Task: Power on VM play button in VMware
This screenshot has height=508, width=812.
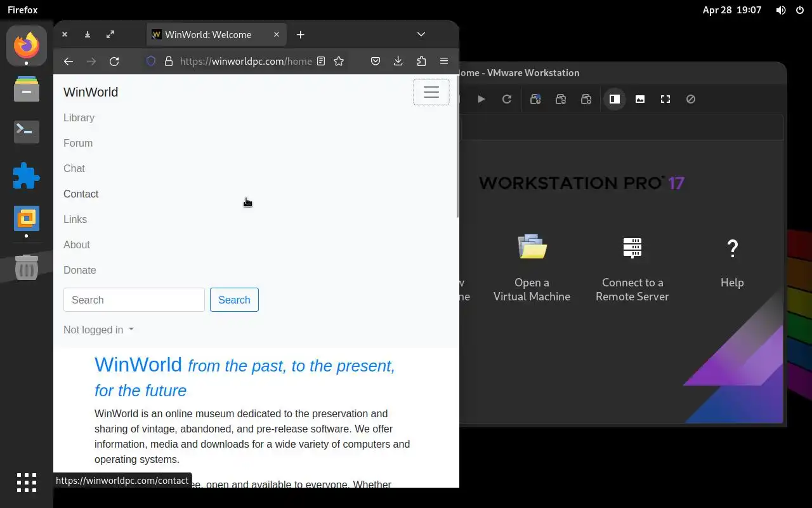Action: [x=481, y=99]
